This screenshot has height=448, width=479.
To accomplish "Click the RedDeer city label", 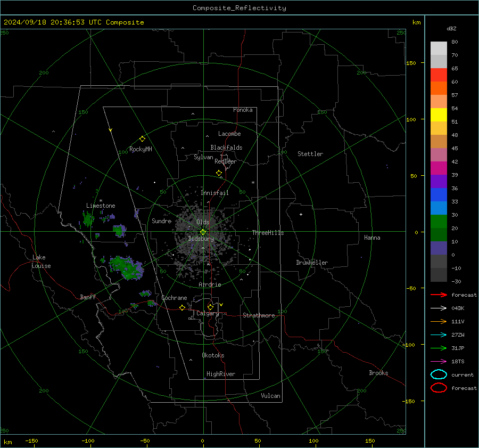I will pyautogui.click(x=226, y=161).
